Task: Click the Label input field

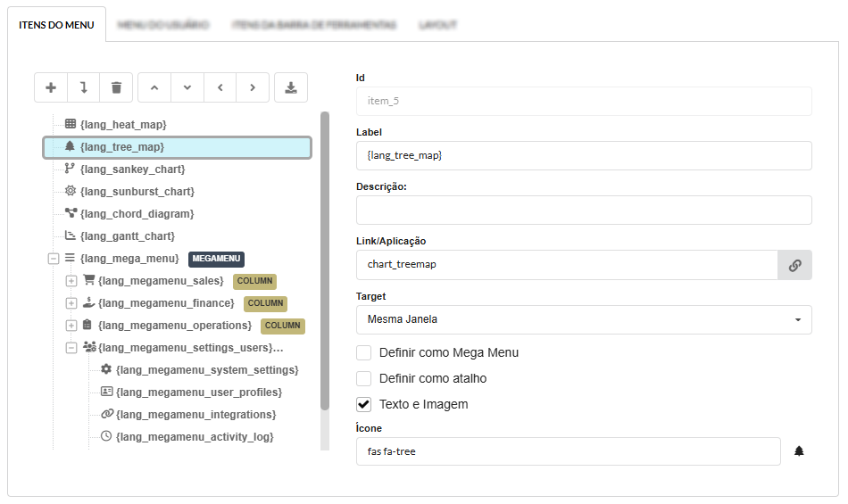Action: pyautogui.click(x=584, y=155)
